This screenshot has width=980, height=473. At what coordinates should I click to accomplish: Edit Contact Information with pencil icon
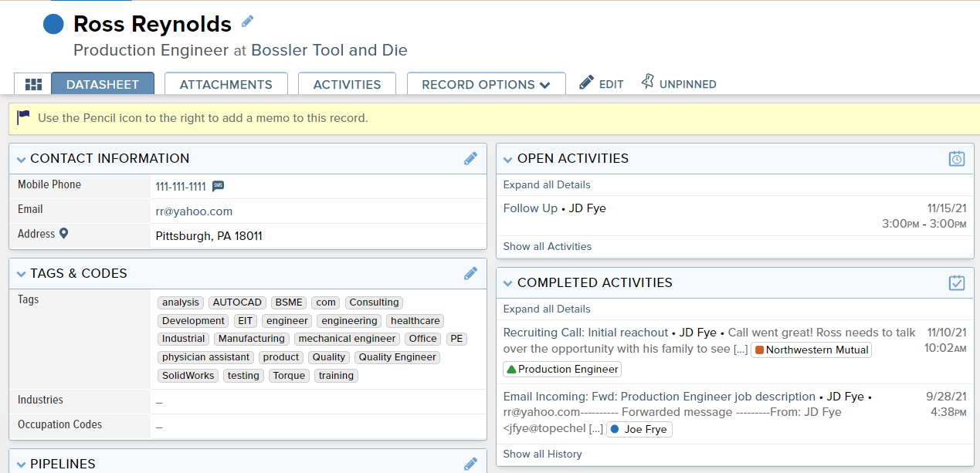[x=470, y=158]
